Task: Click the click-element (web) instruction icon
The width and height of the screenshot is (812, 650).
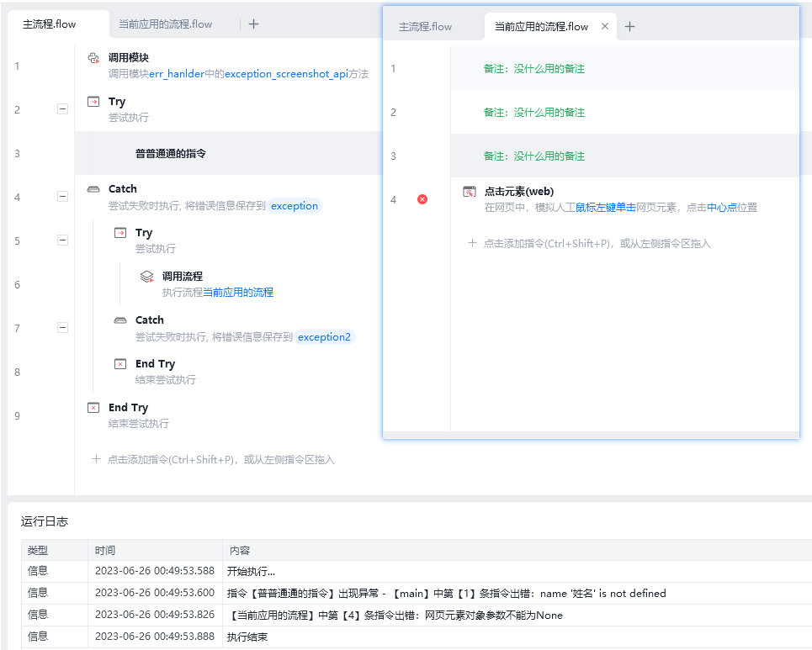Action: (x=470, y=192)
